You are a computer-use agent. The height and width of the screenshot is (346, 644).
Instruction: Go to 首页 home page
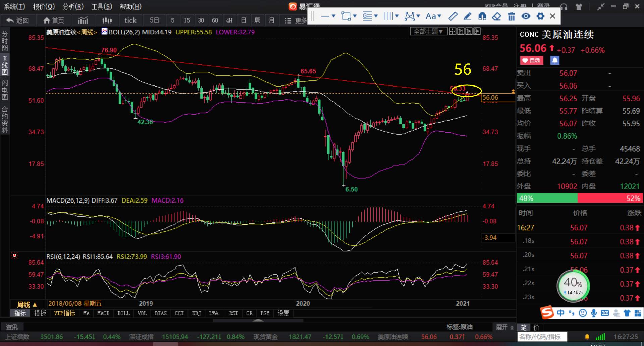click(x=54, y=20)
